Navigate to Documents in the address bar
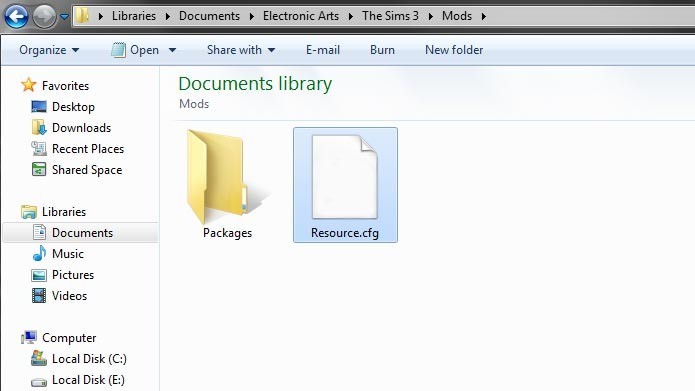The height and width of the screenshot is (391, 695). (209, 16)
